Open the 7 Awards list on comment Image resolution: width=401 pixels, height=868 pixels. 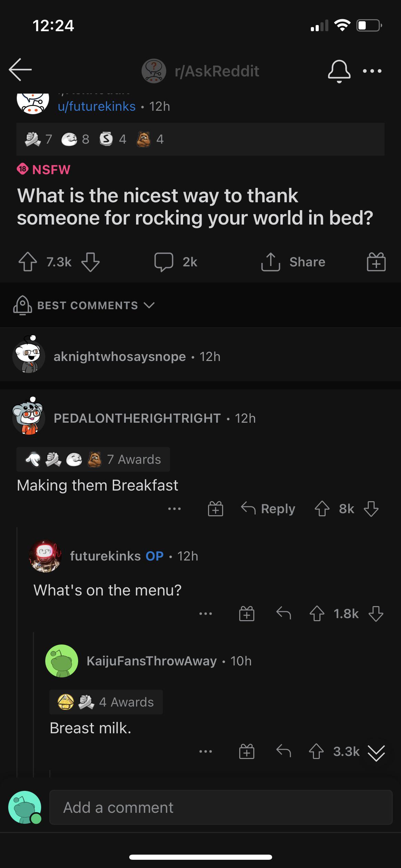click(x=93, y=459)
